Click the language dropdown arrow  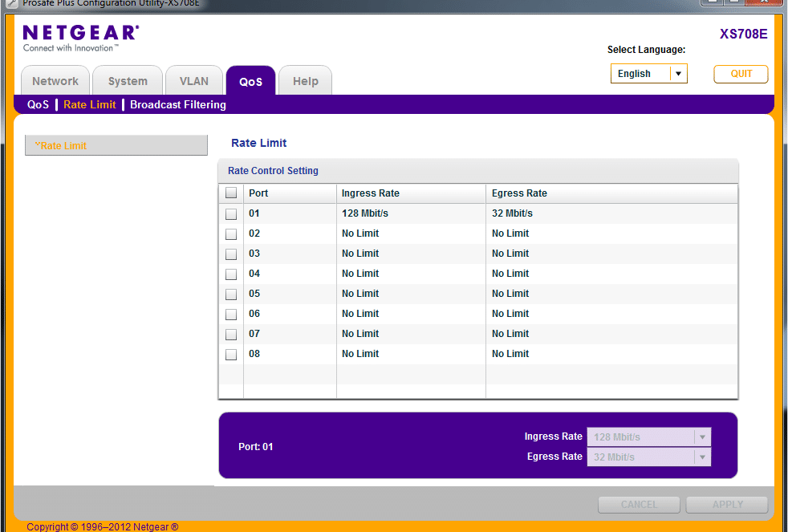[678, 73]
